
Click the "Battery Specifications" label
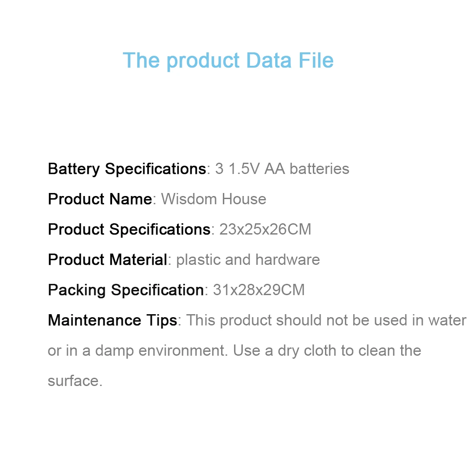(x=127, y=169)
